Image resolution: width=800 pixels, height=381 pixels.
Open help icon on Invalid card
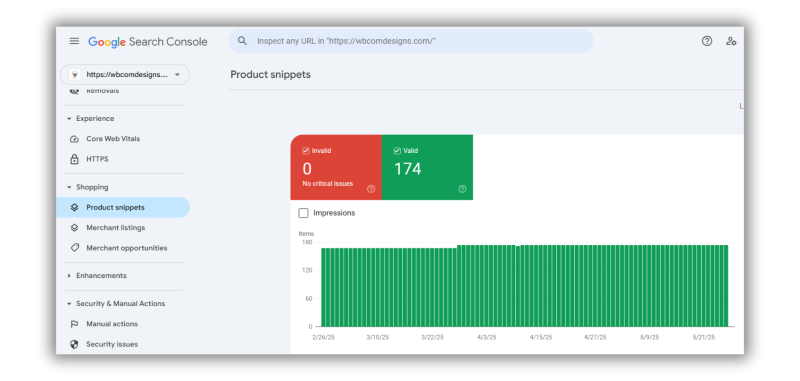pos(371,189)
